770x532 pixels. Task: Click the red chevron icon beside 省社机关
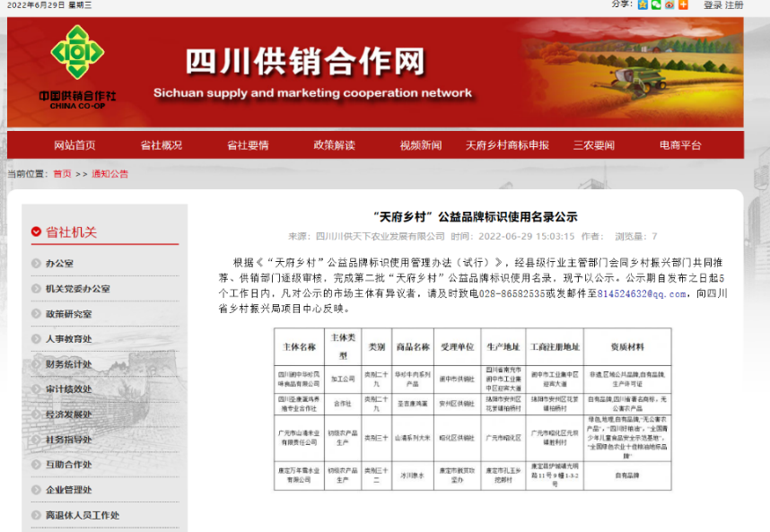[37, 232]
